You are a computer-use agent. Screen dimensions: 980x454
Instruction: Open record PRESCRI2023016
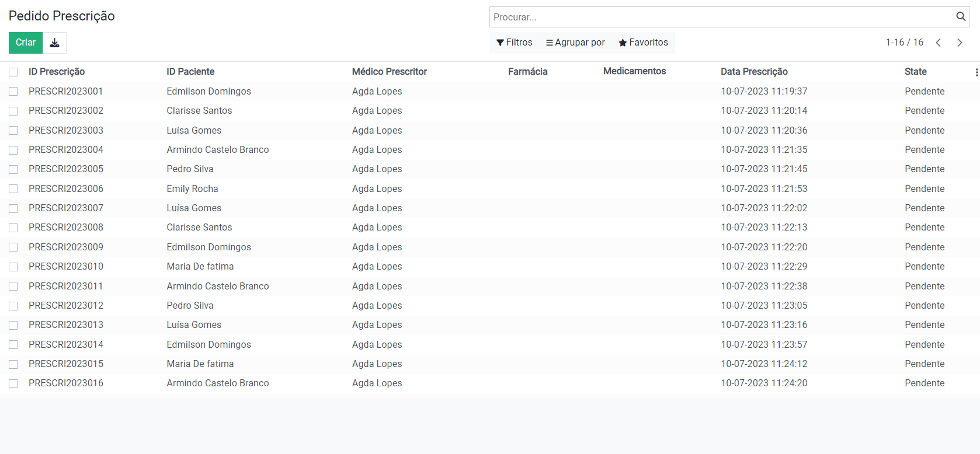coord(66,383)
